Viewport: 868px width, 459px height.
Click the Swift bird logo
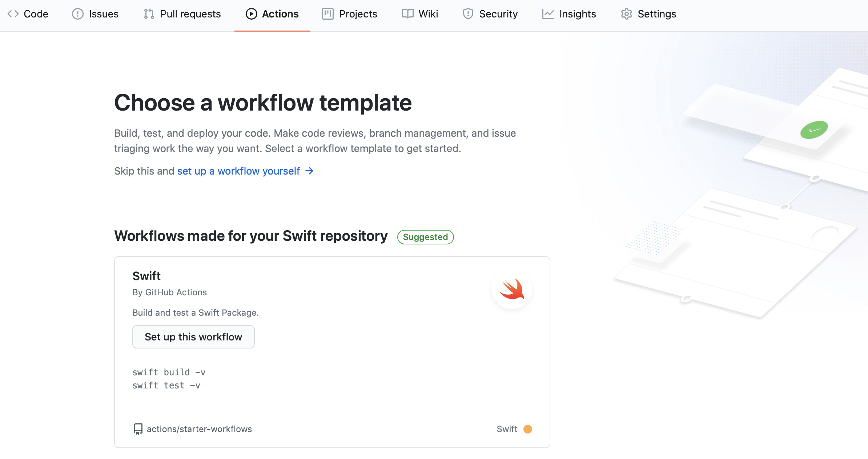[x=512, y=289]
